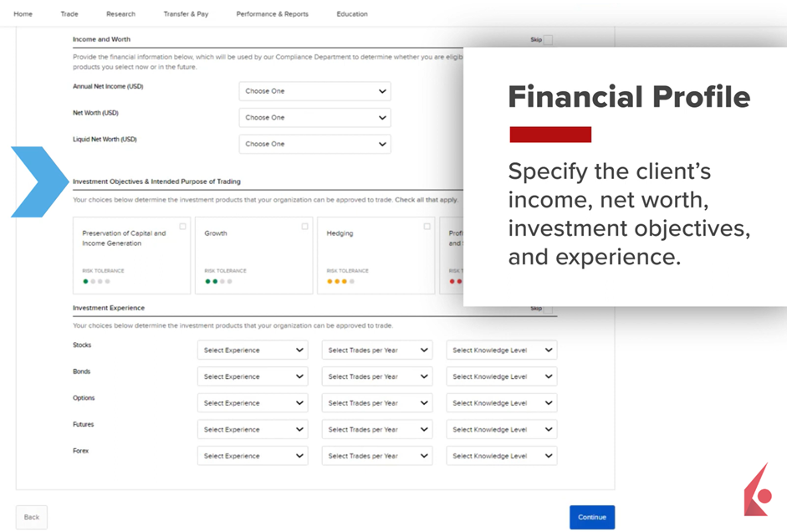Open the Liquid Net Worth dropdown
This screenshot has width=787, height=532.
(314, 144)
